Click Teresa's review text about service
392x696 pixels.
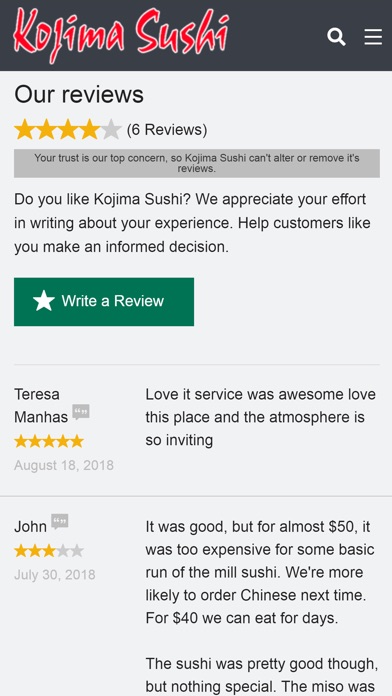tap(261, 417)
